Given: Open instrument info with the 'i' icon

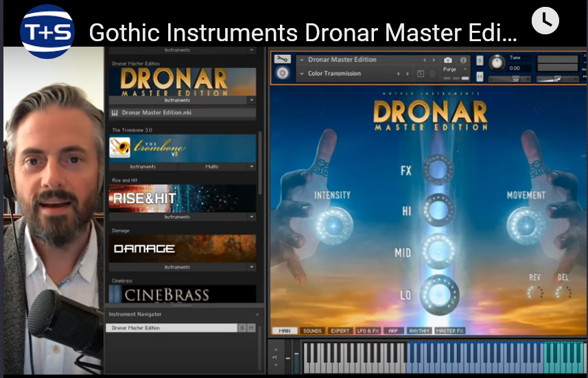Looking at the screenshot, I should point(464,60).
